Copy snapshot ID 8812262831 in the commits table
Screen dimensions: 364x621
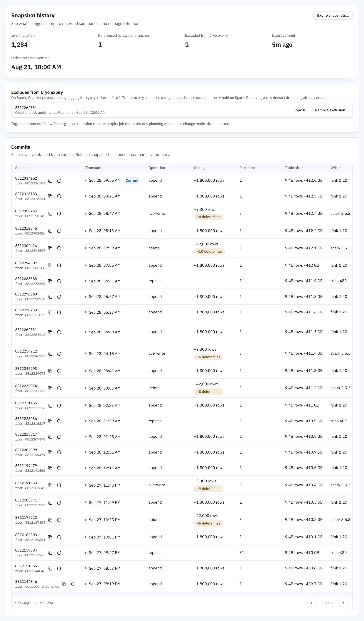pos(50,332)
